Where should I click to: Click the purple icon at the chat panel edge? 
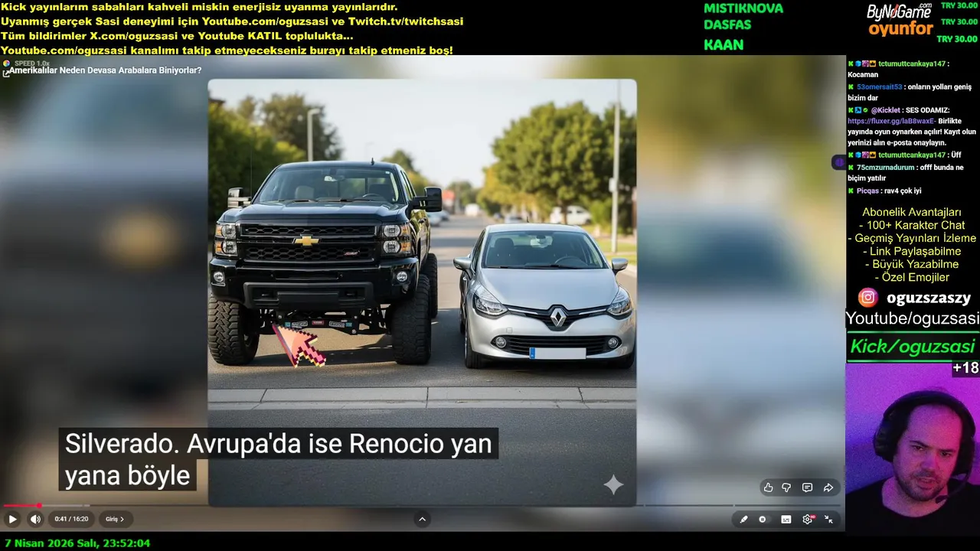click(x=839, y=162)
